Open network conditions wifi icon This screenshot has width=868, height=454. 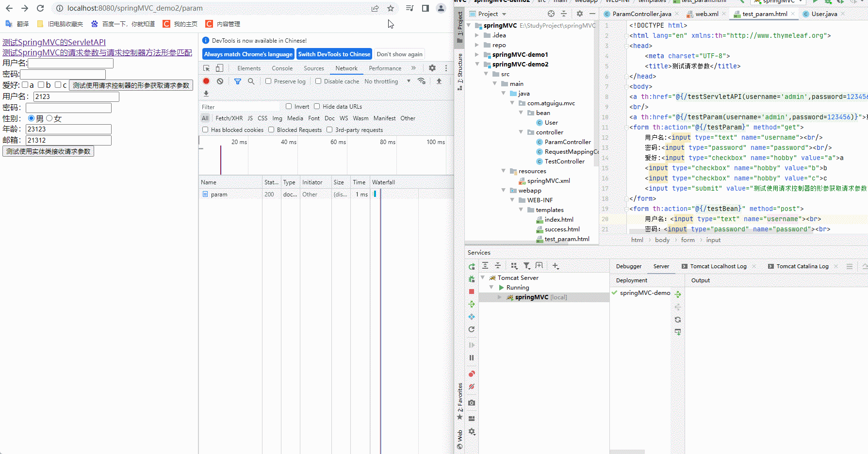[x=421, y=81]
